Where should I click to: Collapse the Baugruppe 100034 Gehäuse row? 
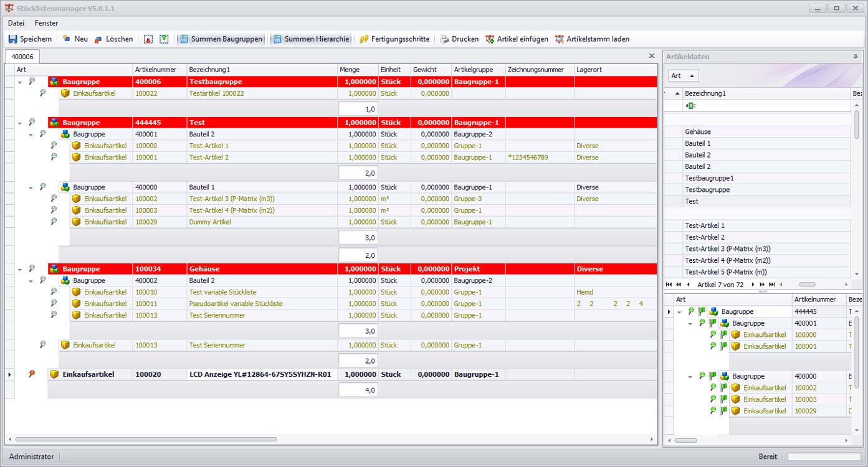tap(19, 269)
